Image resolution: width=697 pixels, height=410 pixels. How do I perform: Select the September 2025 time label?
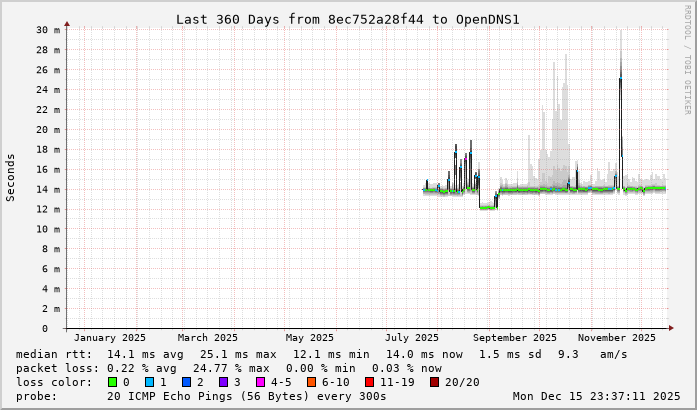pos(513,338)
